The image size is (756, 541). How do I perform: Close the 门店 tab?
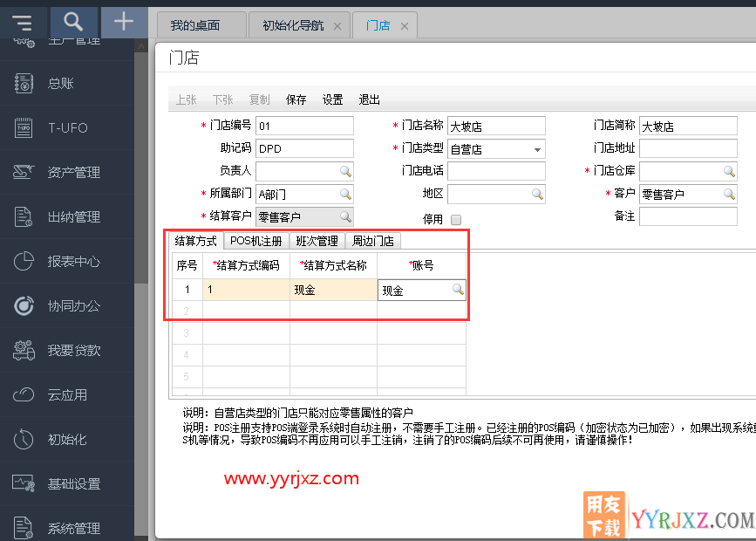[x=405, y=26]
